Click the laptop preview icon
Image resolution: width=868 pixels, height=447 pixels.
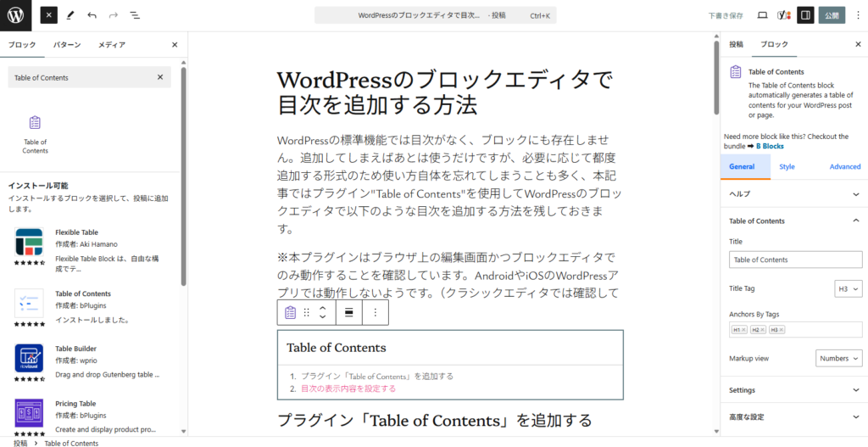click(762, 15)
